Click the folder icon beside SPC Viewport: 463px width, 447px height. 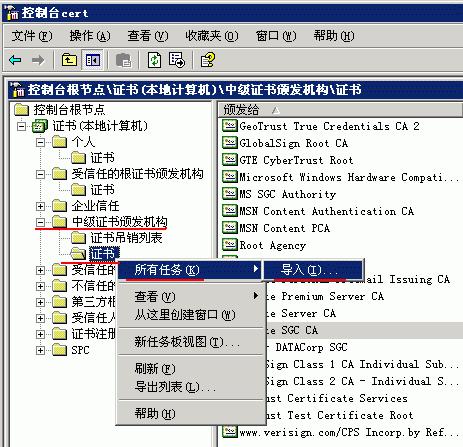click(60, 350)
